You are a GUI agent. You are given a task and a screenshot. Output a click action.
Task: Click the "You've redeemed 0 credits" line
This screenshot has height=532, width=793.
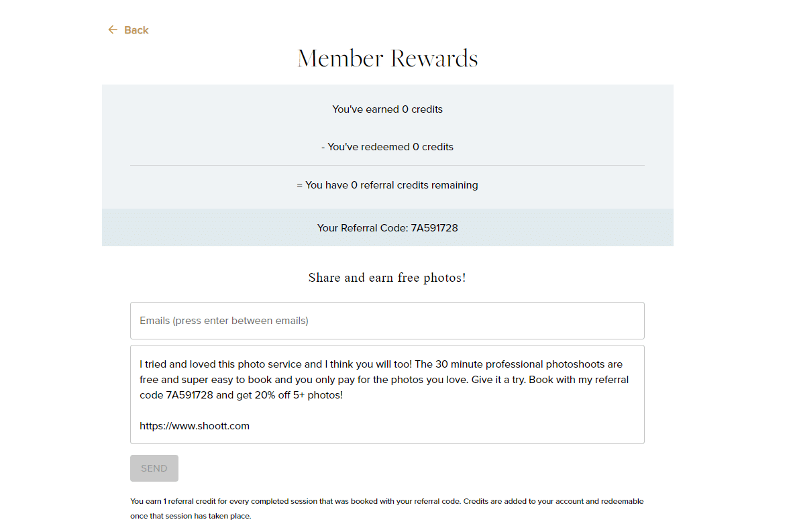click(x=387, y=147)
